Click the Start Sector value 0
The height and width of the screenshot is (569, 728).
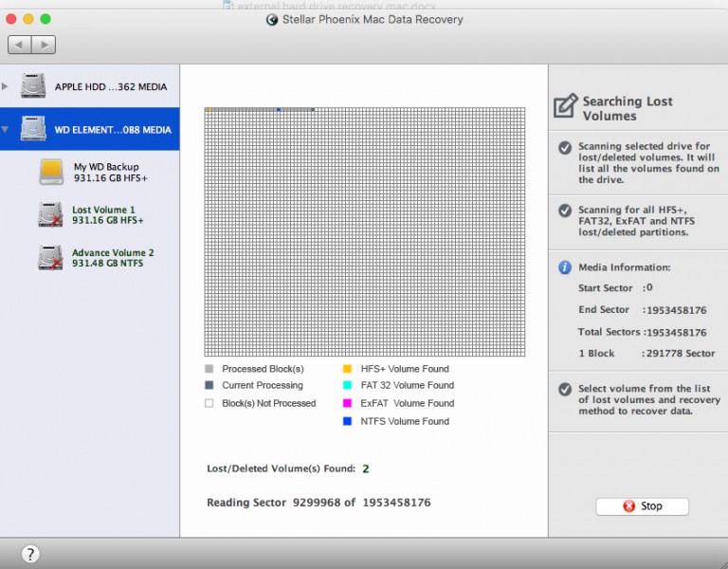(649, 287)
